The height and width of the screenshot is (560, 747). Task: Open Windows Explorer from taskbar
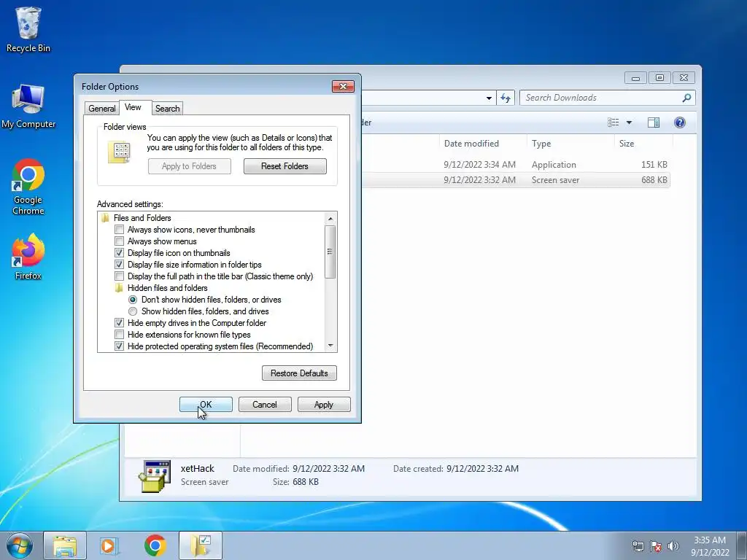tap(65, 545)
